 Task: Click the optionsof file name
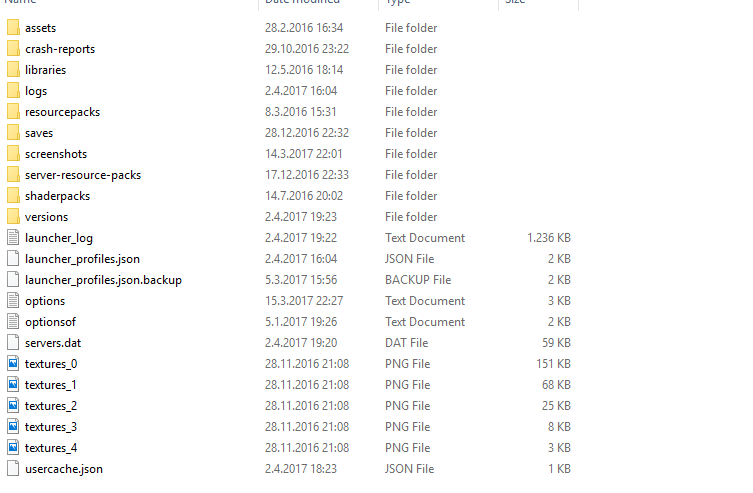click(50, 322)
